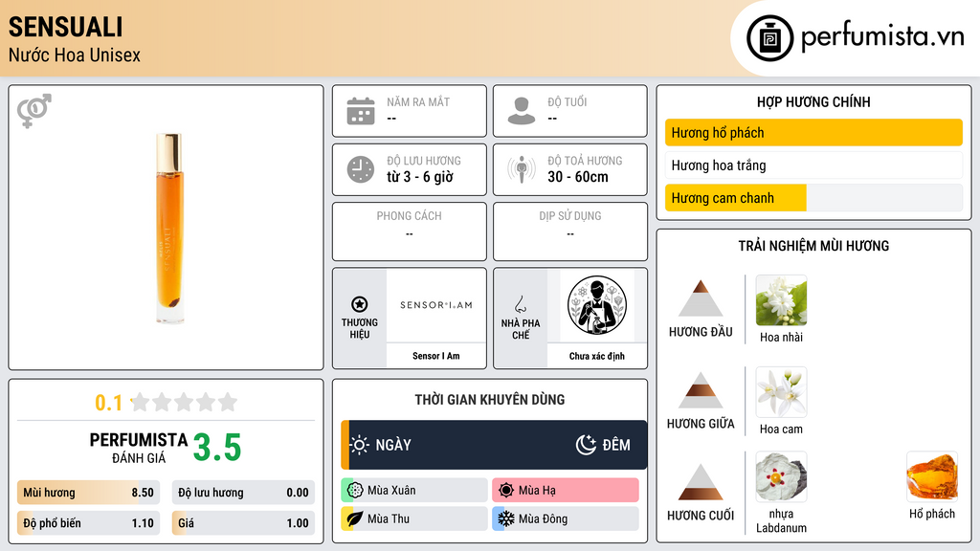Click the sun icon for Mùa Hạ
This screenshot has width=980, height=551.
[506, 491]
